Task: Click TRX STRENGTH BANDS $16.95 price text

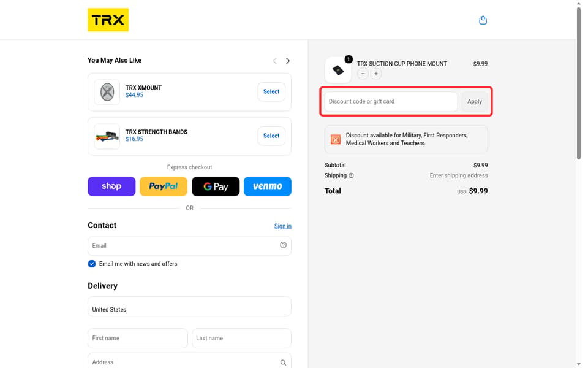Action: [x=134, y=139]
